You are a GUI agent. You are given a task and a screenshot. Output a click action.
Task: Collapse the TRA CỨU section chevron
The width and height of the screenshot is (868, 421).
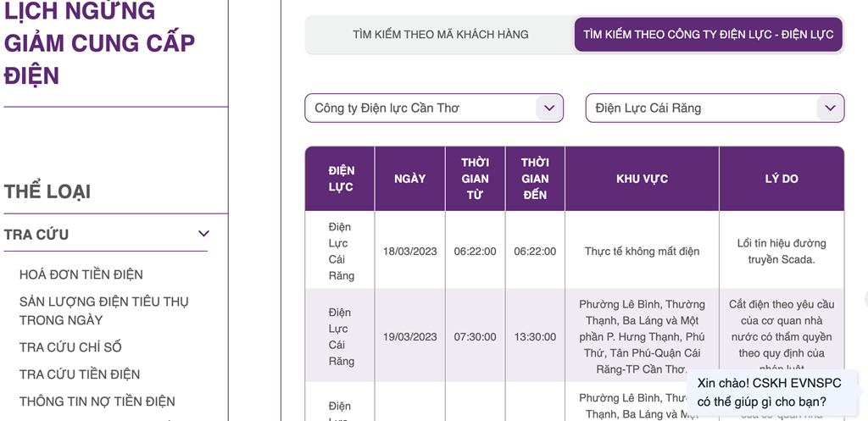tap(203, 234)
